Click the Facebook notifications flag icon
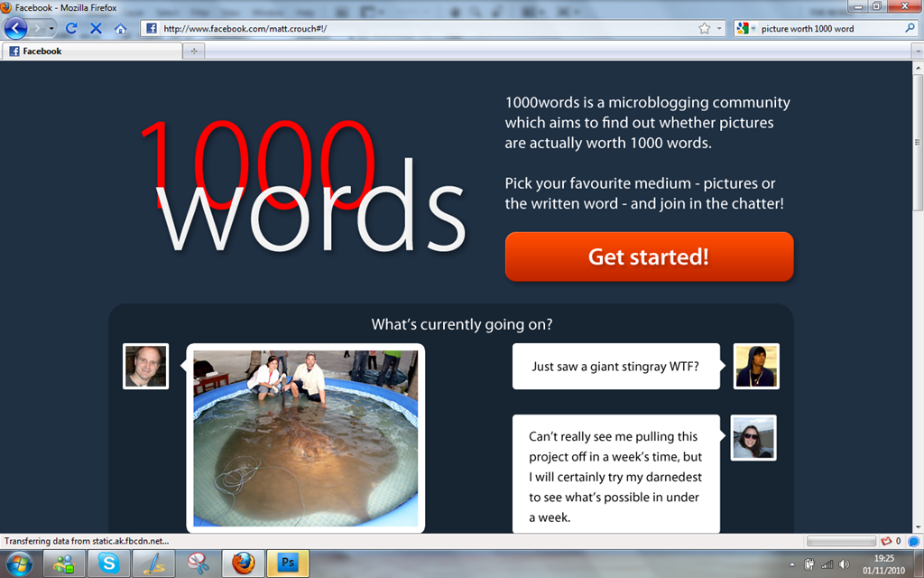Image resolution: width=924 pixels, height=578 pixels. point(887,541)
